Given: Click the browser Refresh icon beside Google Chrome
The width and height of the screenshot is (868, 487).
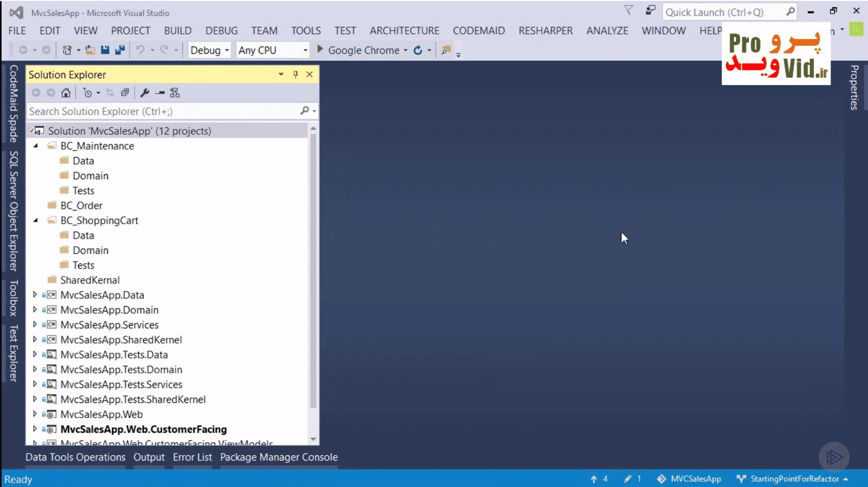Looking at the screenshot, I should click(x=418, y=50).
